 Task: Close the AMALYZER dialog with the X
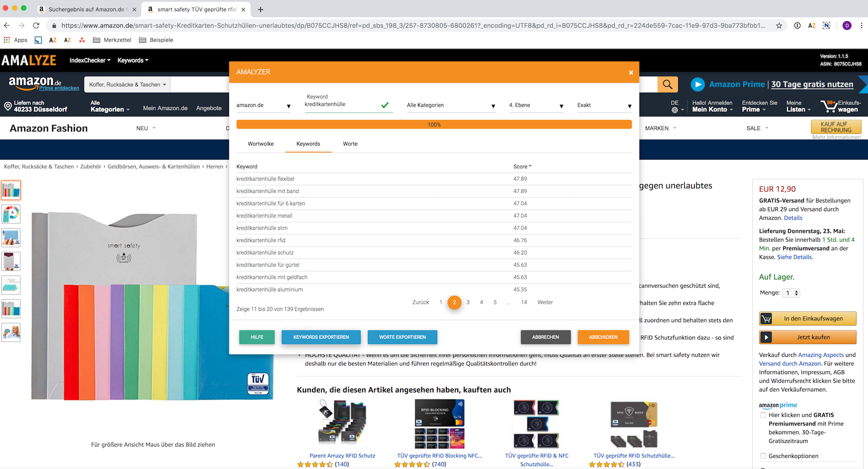[631, 72]
